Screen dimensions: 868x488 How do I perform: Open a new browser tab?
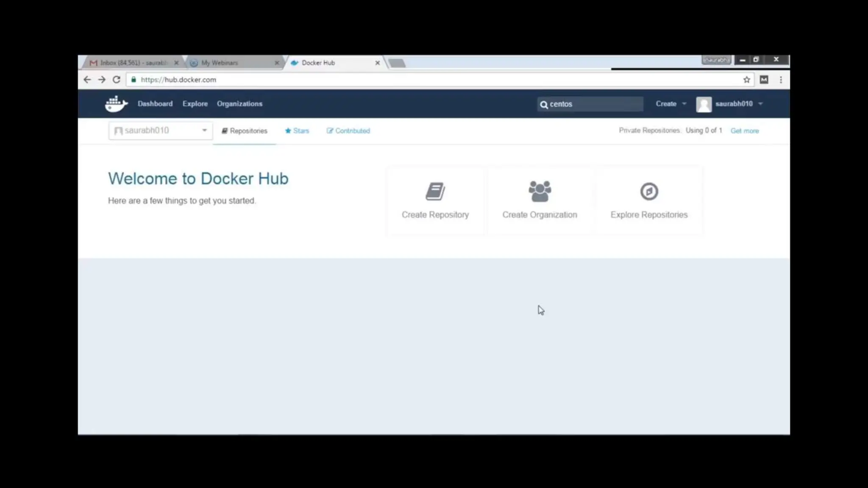(x=397, y=63)
